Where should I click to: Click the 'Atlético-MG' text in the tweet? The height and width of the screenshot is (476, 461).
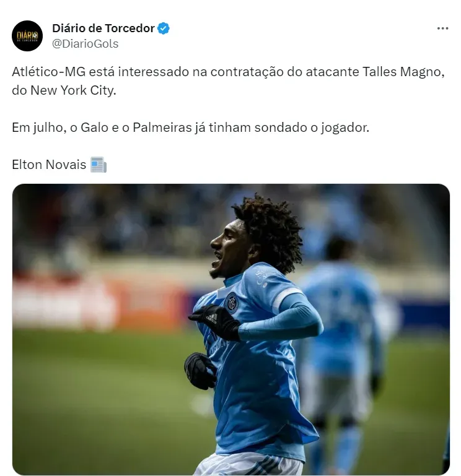pos(48,72)
